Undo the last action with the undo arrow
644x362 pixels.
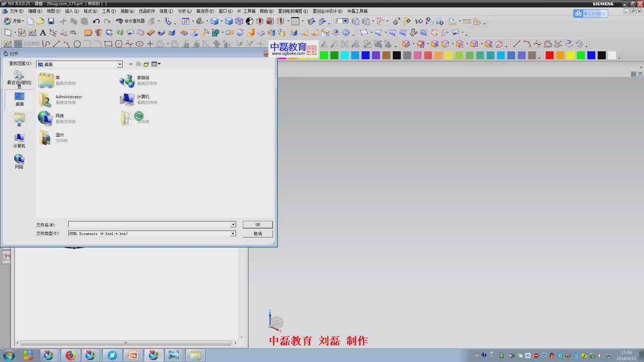(x=96, y=21)
